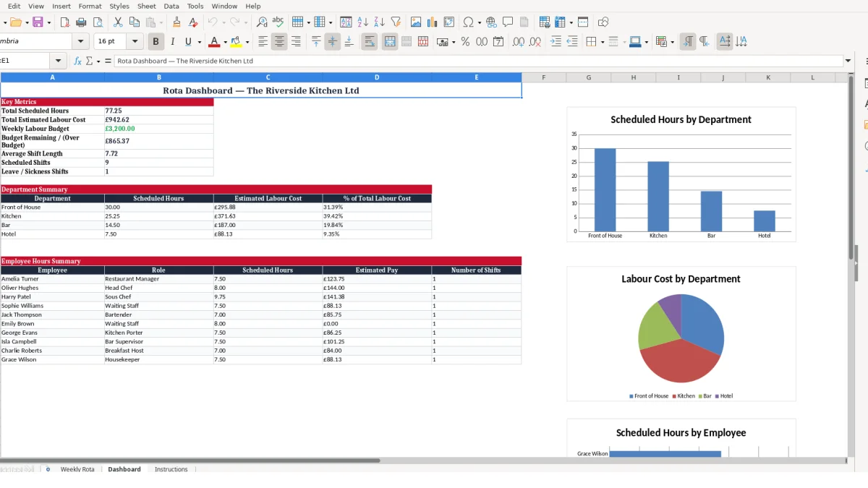The width and height of the screenshot is (868, 488).
Task: Open the Data menu
Action: 171,6
